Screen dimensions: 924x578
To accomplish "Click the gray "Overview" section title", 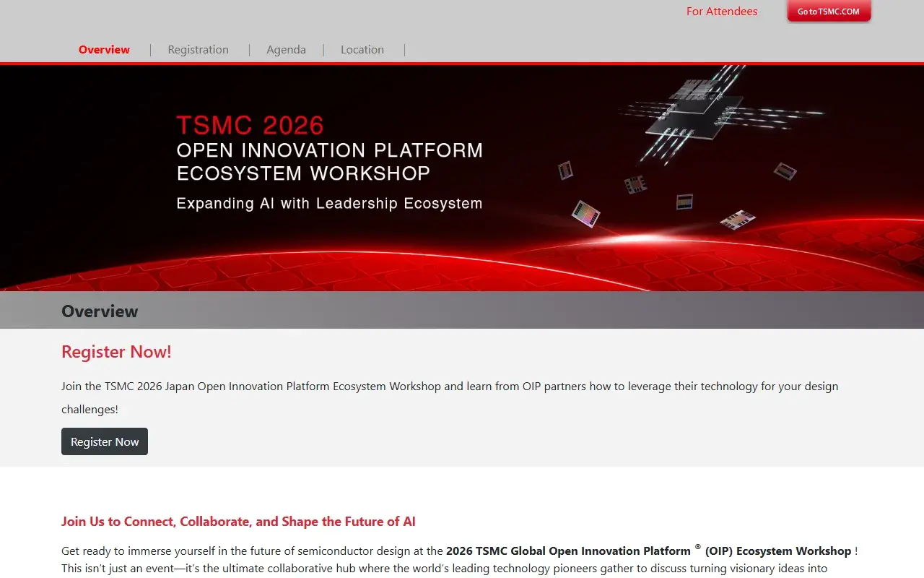I will click(x=100, y=311).
